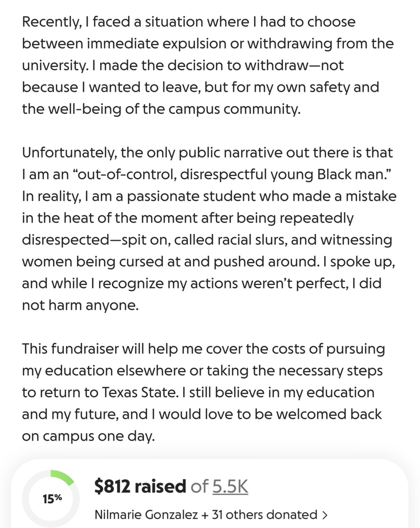The width and height of the screenshot is (420, 528).
Task: Select the paragraph starting 'Recently, I faced'
Action: point(208,66)
